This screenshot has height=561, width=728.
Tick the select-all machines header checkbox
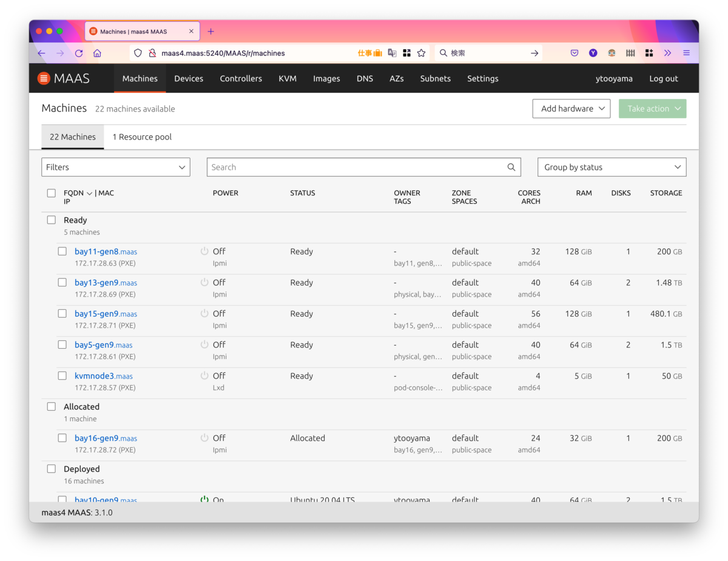(x=52, y=193)
